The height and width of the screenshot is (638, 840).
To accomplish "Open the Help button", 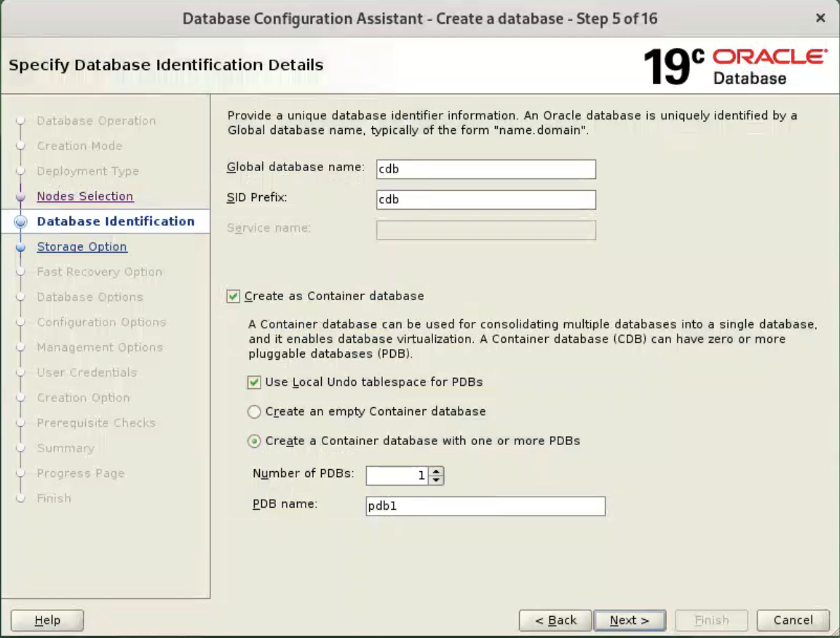I will [x=47, y=621].
